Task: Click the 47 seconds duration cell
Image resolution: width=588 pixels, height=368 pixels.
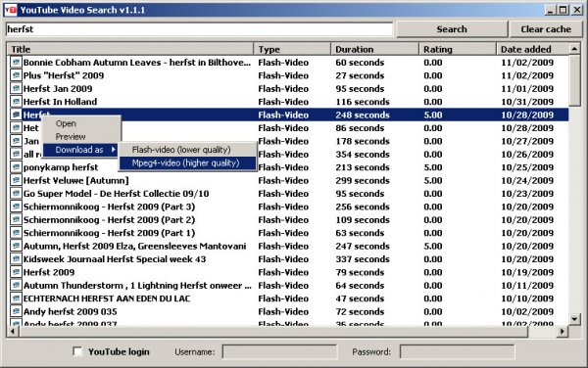Action: click(360, 299)
